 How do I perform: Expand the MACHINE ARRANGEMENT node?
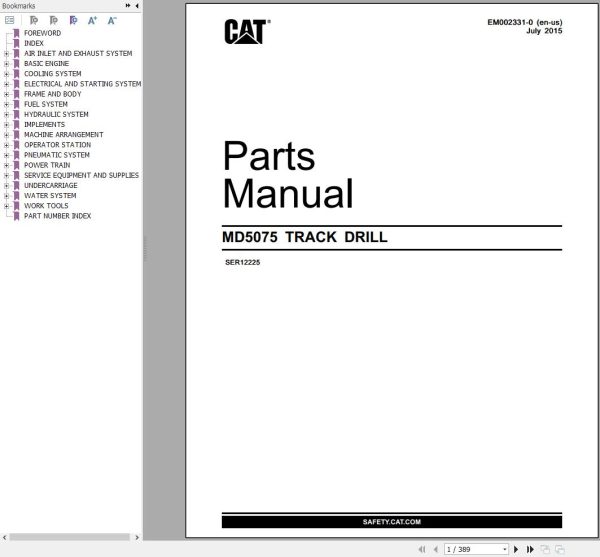coord(6,135)
